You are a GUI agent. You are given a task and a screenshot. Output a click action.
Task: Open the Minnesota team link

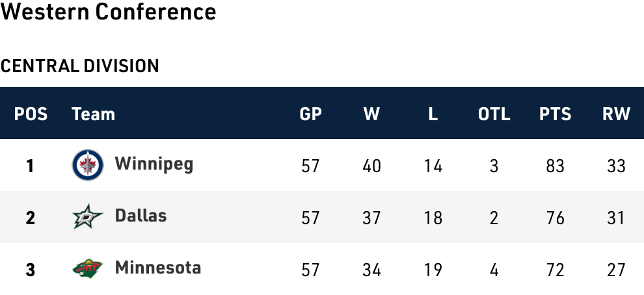point(158,268)
